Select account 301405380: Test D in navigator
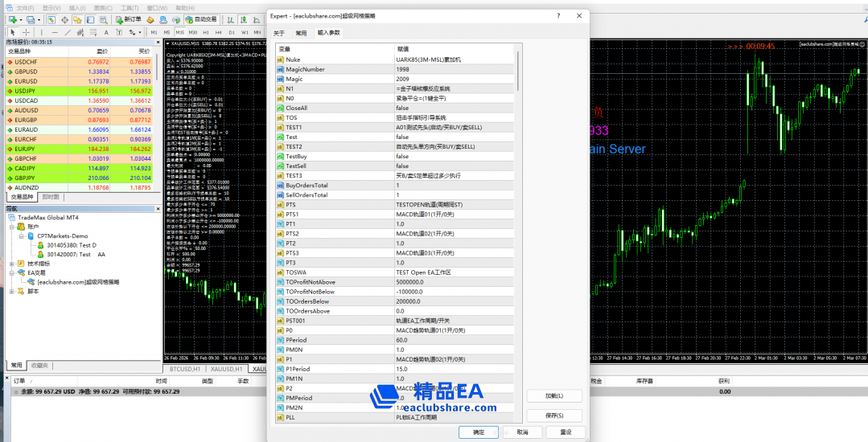This screenshot has width=868, height=442. click(71, 245)
